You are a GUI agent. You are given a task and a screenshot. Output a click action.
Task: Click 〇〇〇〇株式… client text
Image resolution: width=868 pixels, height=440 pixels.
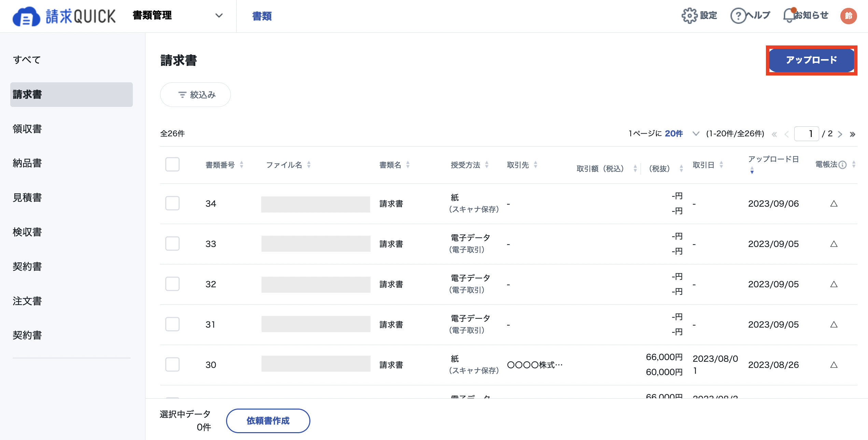pyautogui.click(x=535, y=365)
